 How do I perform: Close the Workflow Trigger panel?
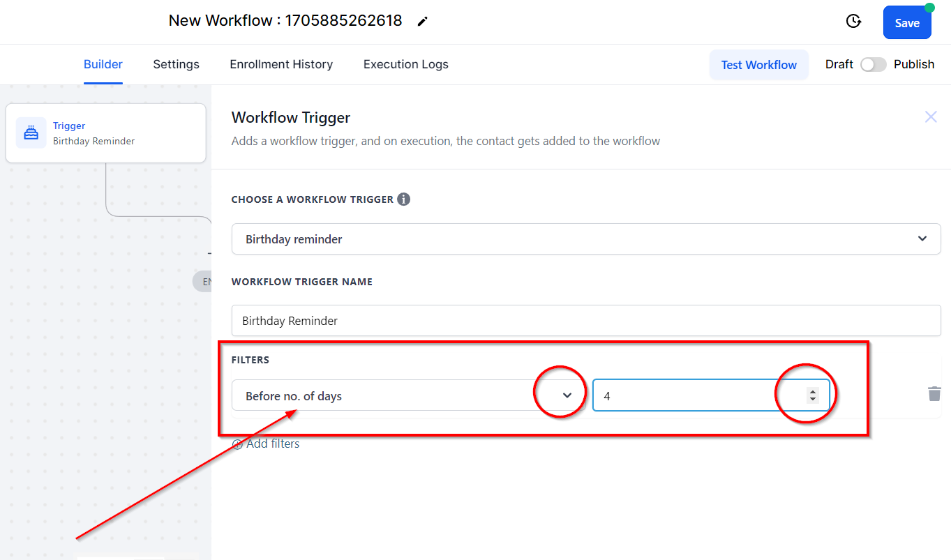(x=931, y=117)
